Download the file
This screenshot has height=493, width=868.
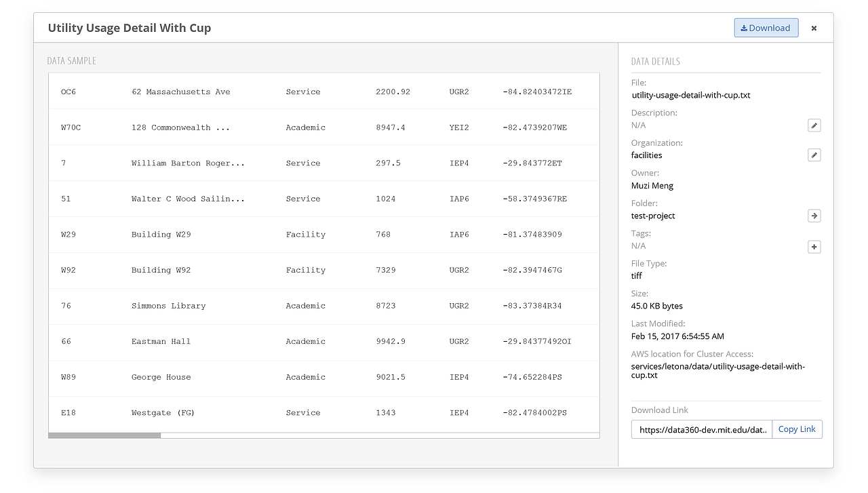[x=766, y=28]
